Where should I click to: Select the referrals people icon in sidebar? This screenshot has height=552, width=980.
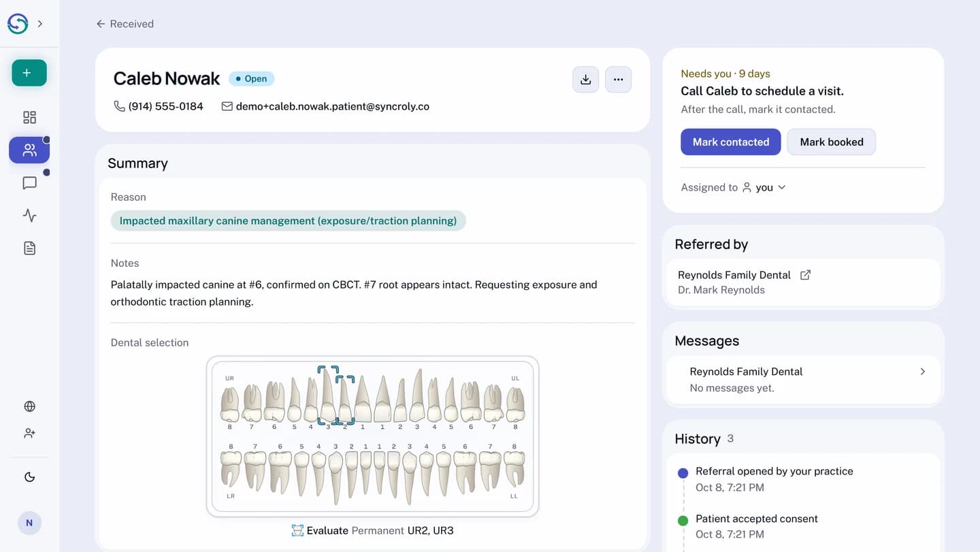click(29, 150)
